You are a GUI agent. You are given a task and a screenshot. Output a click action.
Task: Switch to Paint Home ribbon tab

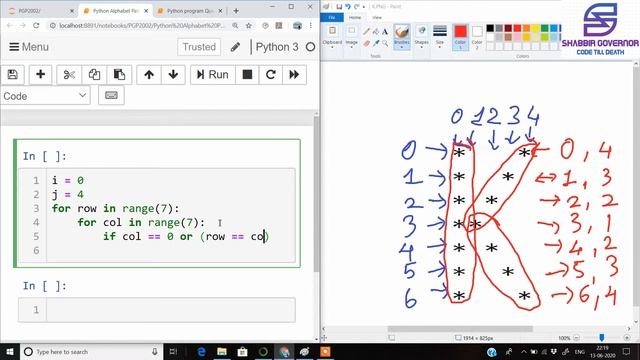point(355,18)
